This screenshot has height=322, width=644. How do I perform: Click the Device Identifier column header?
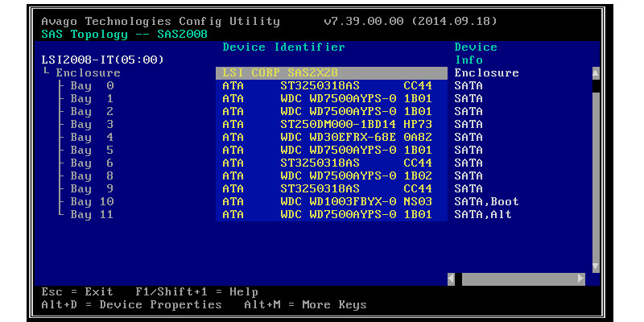click(x=284, y=47)
